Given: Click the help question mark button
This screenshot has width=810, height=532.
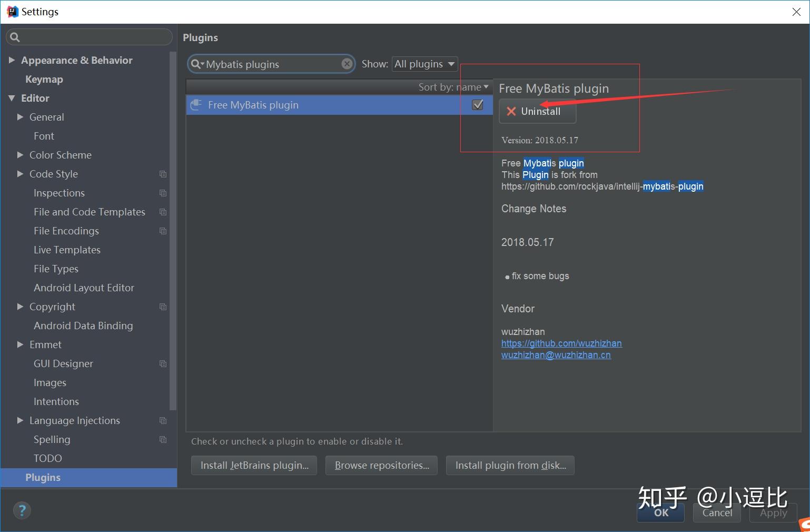Looking at the screenshot, I should (x=22, y=510).
